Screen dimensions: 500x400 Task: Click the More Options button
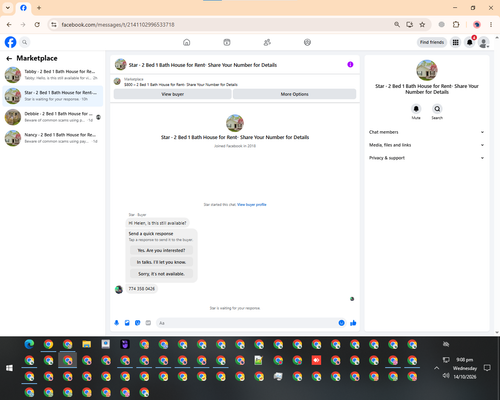pos(294,94)
